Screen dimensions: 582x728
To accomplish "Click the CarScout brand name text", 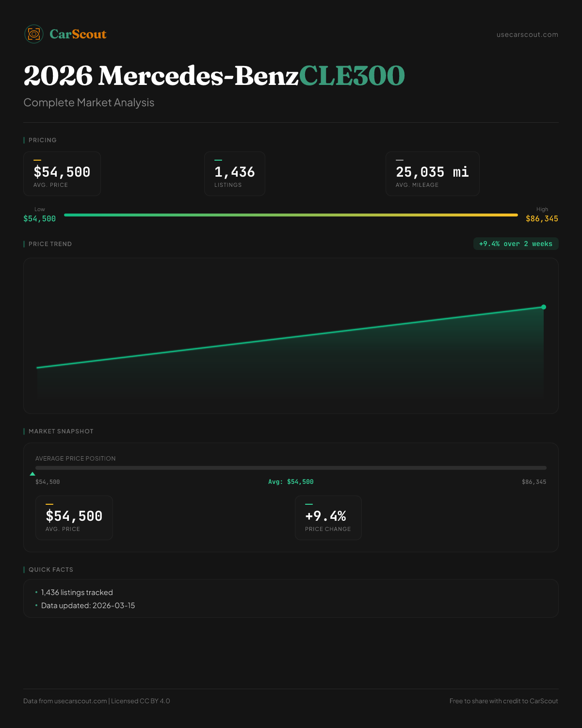I will [78, 34].
